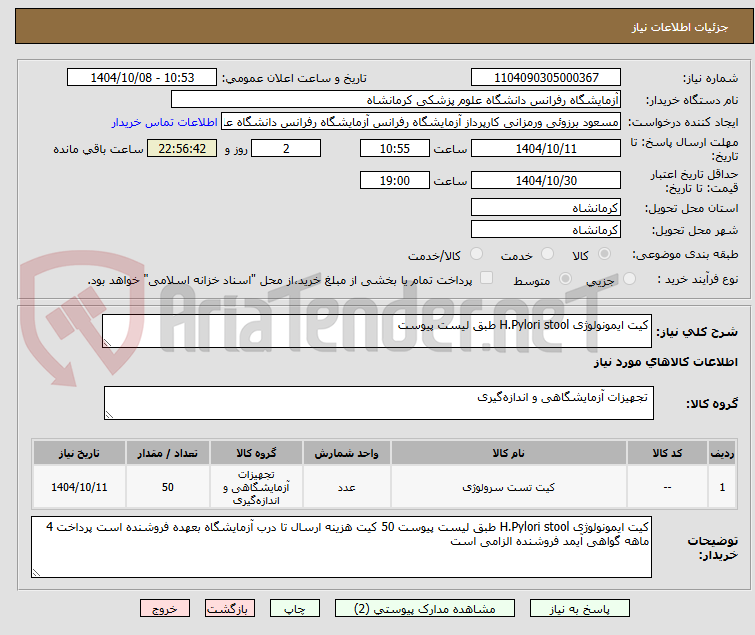This screenshot has height=635, width=755.
Task: Click the deadline time field 10:55
Action: 394,148
